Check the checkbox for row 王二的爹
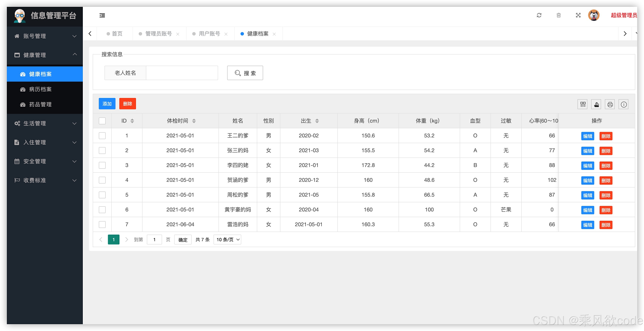 102,136
